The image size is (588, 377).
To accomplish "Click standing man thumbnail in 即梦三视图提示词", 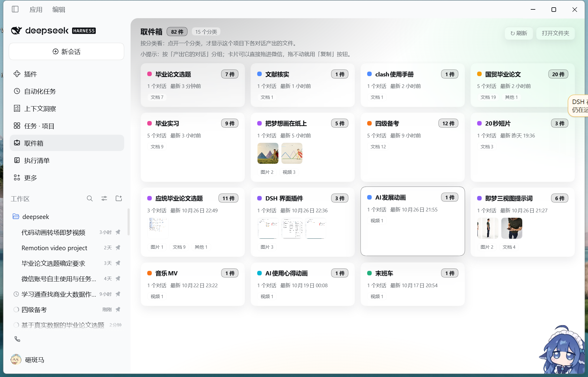I will pyautogui.click(x=488, y=228).
